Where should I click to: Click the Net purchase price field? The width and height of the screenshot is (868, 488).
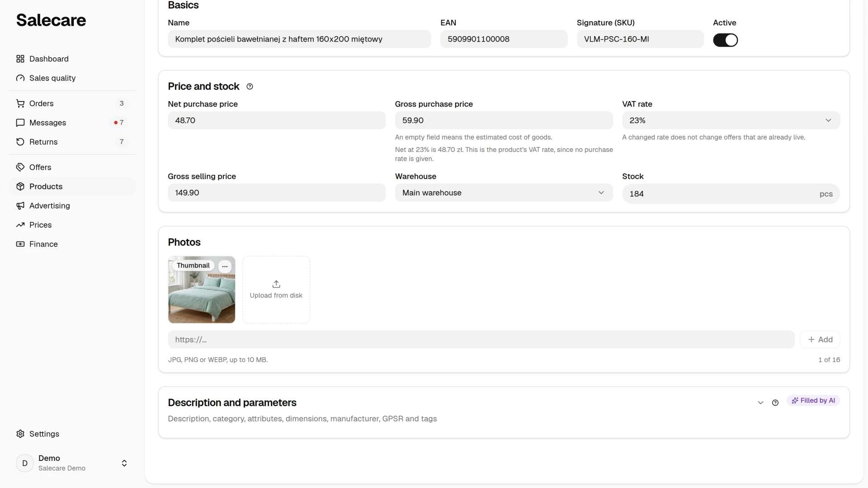coord(277,121)
